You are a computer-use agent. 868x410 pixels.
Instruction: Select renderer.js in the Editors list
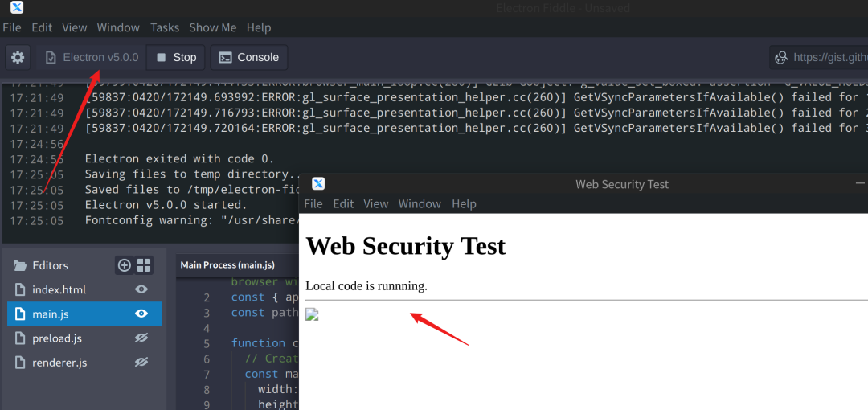point(84,363)
